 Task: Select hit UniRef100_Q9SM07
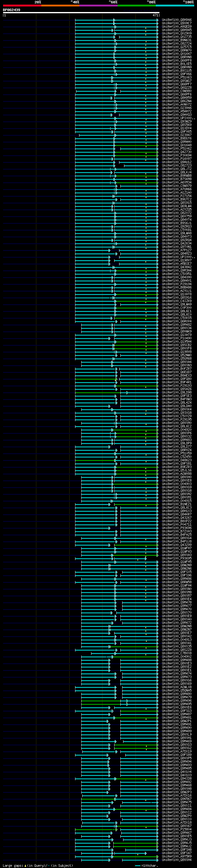[177, 81]
